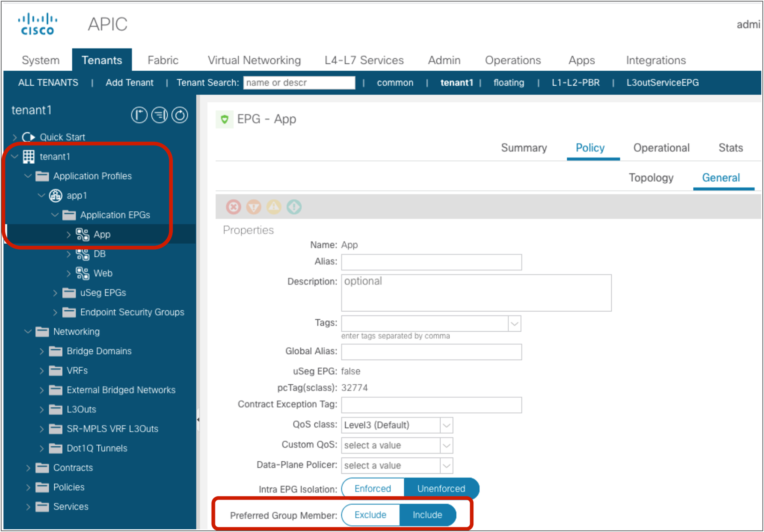Image resolution: width=764 pixels, height=532 pixels.
Task: Click the Contracts folder icon
Action: [x=42, y=468]
